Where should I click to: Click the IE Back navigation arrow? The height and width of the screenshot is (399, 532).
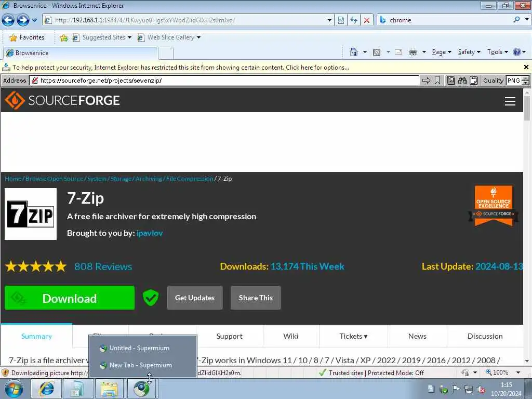point(8,20)
